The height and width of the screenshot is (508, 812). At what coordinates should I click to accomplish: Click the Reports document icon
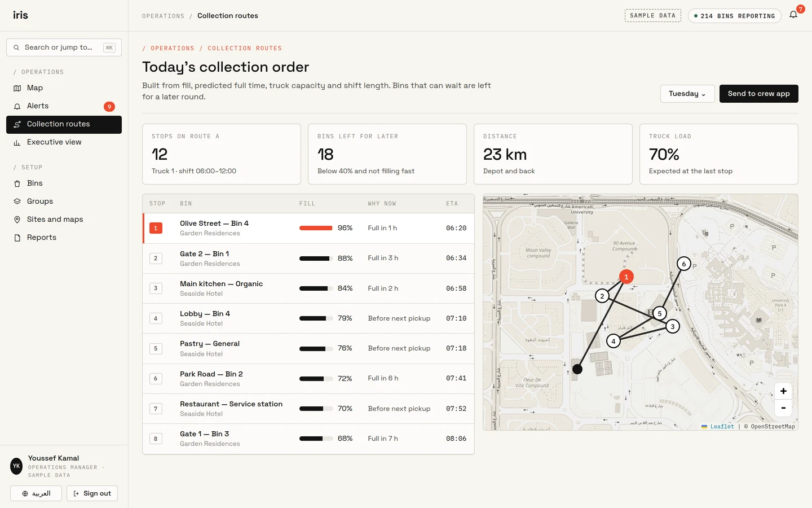(17, 238)
